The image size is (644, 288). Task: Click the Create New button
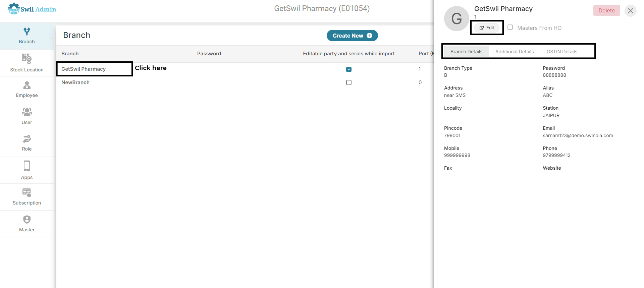(x=352, y=36)
